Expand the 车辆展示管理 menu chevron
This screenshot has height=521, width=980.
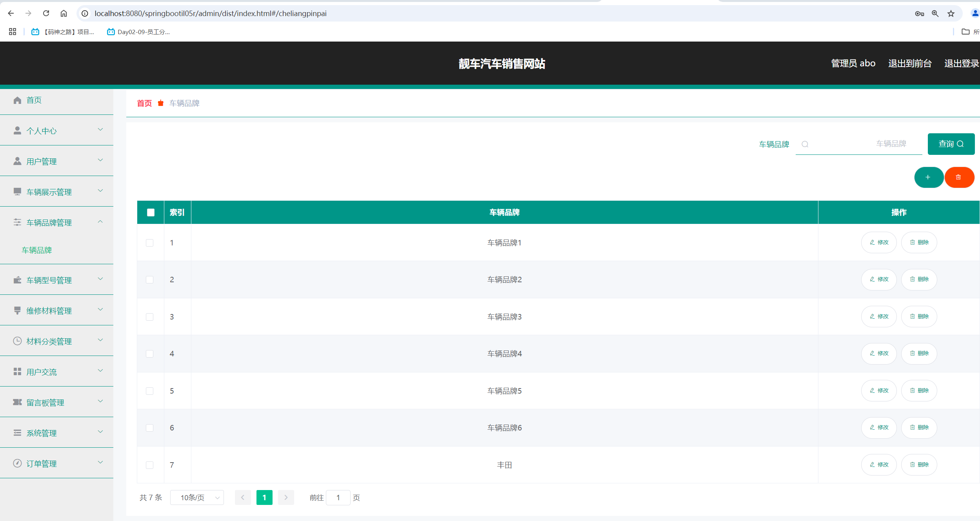(100, 191)
